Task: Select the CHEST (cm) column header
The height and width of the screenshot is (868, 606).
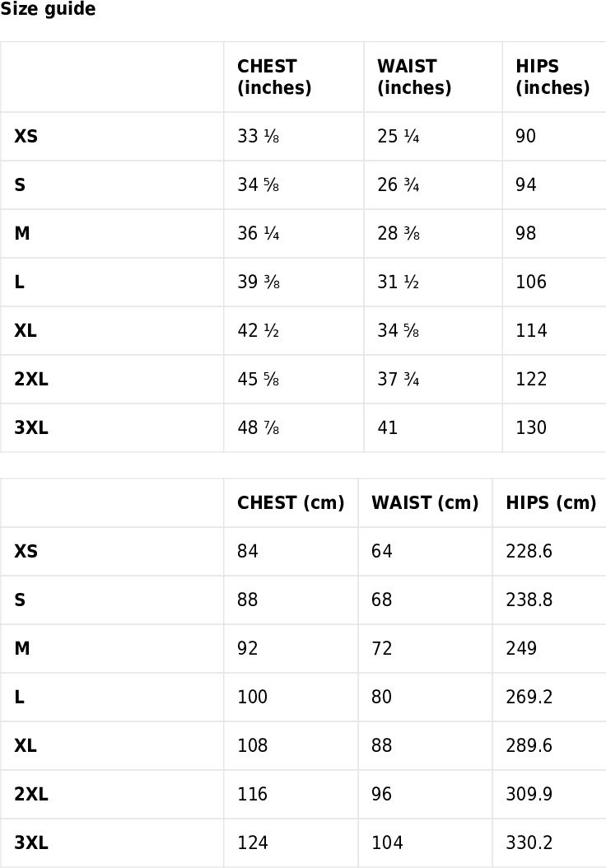Action: coord(291,502)
